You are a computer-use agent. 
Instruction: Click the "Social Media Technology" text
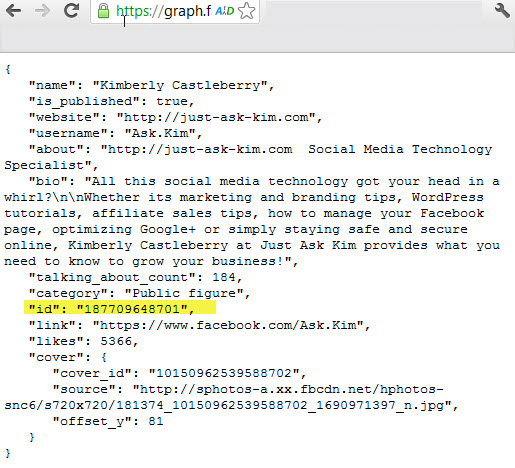coord(400,149)
